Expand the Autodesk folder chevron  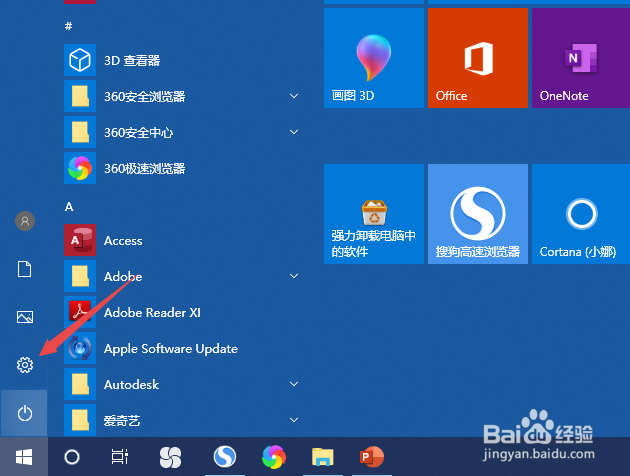point(294,384)
